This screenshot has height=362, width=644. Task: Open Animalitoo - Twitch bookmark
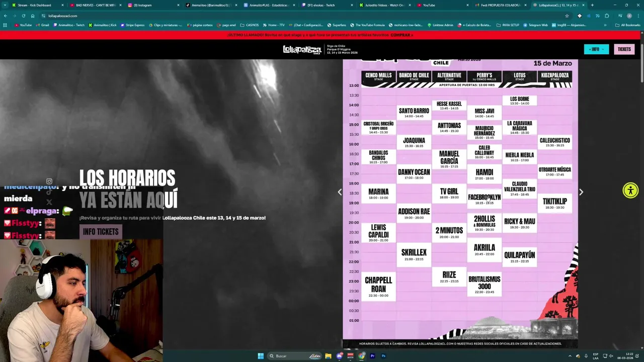[69, 25]
